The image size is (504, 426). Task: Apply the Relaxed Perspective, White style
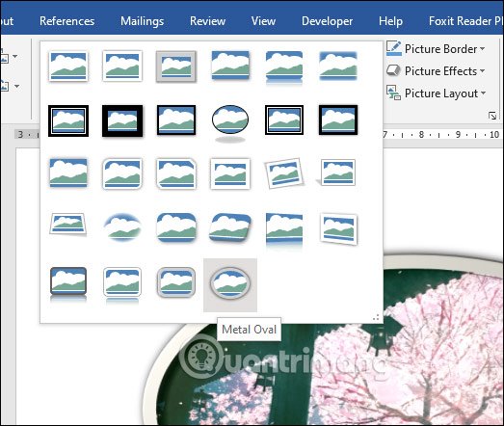[68, 224]
